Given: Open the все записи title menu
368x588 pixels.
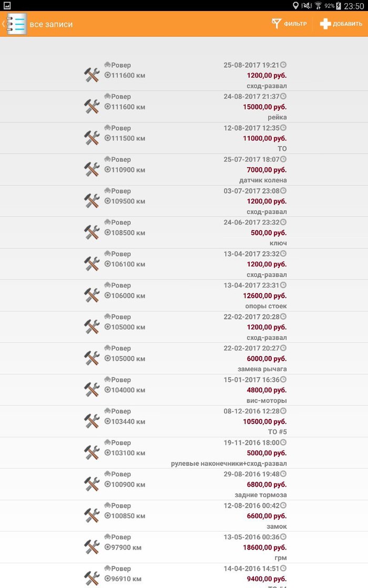Looking at the screenshot, I should [x=51, y=25].
